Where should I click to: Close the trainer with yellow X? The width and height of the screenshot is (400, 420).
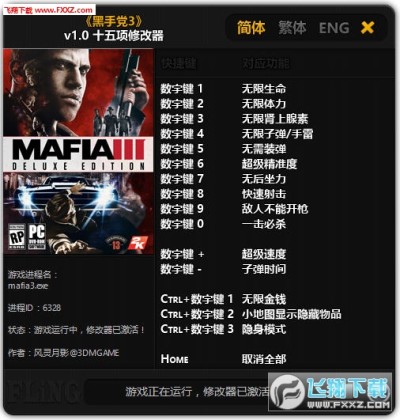point(367,28)
